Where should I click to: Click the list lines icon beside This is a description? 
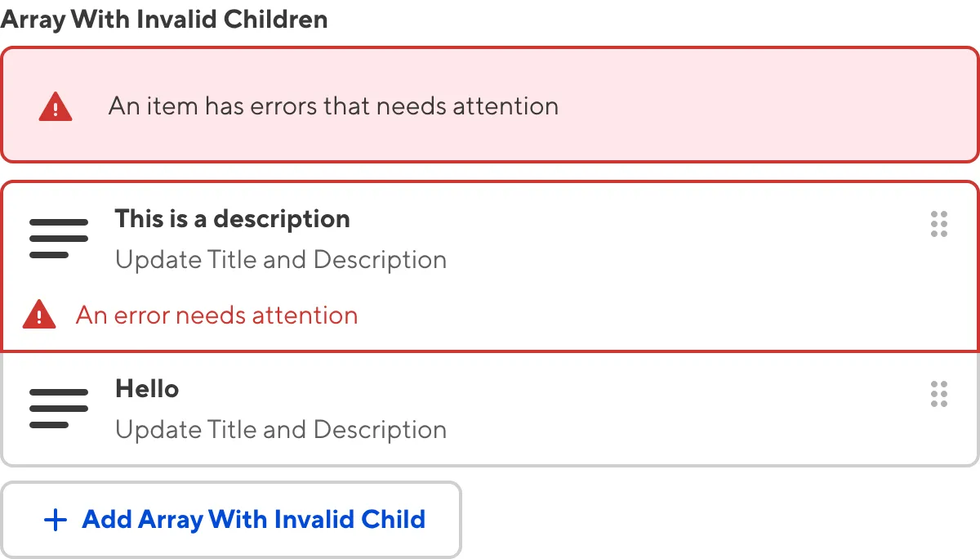(x=58, y=237)
